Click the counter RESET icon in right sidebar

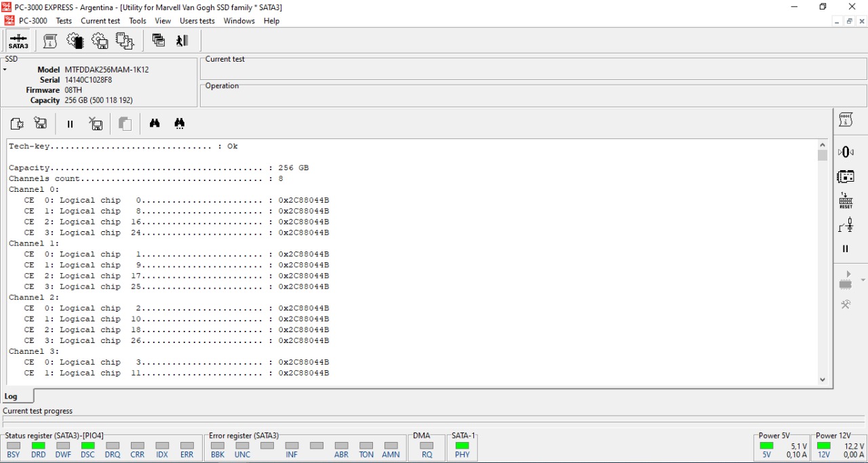(x=846, y=201)
